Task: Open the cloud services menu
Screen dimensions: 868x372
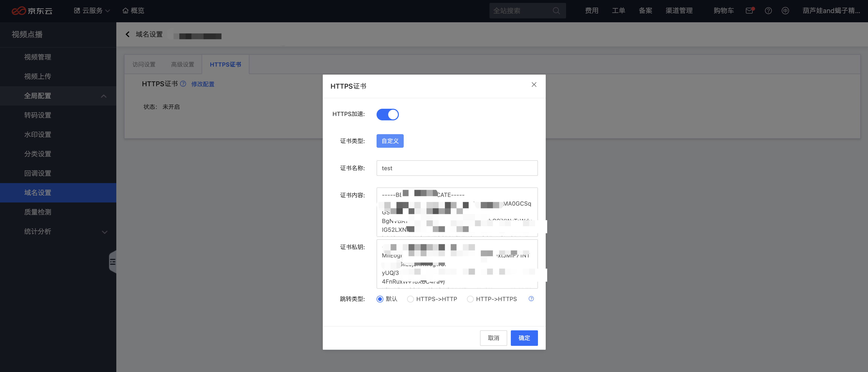Action: [x=92, y=11]
